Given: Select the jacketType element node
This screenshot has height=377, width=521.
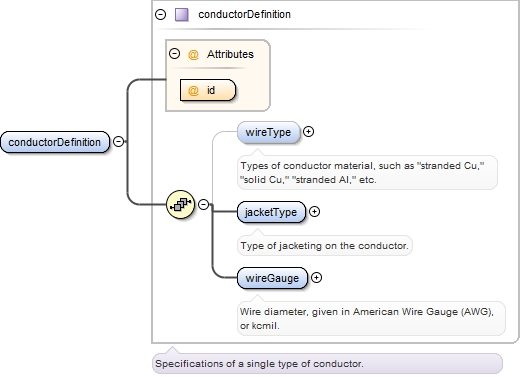Looking at the screenshot, I should click(x=271, y=212).
